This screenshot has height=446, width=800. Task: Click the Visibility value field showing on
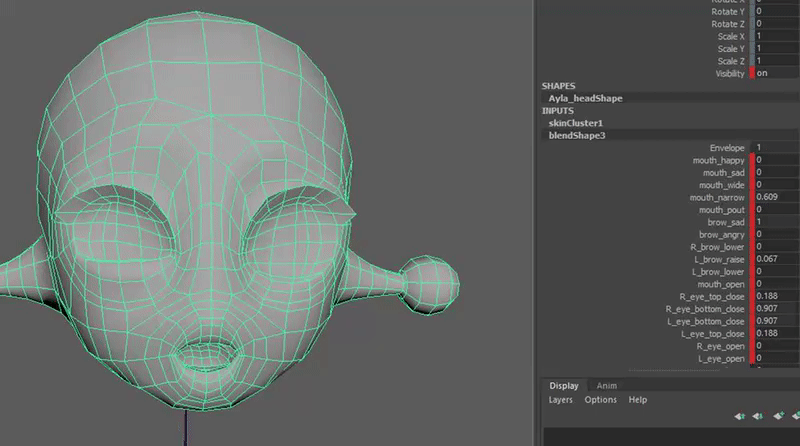[775, 74]
